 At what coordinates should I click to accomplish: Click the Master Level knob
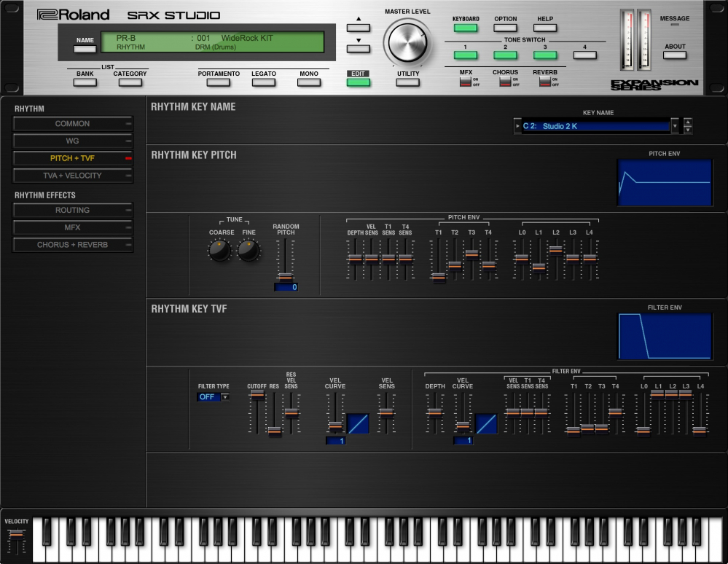click(408, 43)
